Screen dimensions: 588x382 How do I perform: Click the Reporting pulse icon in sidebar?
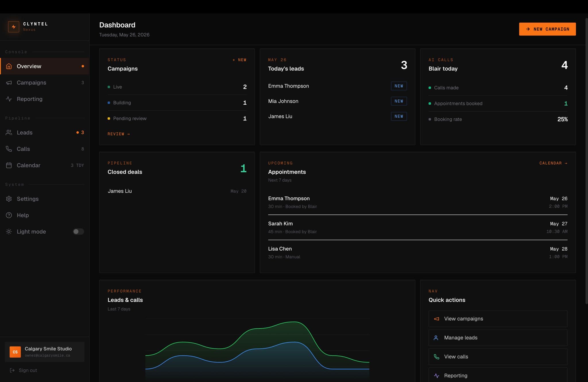tap(9, 99)
